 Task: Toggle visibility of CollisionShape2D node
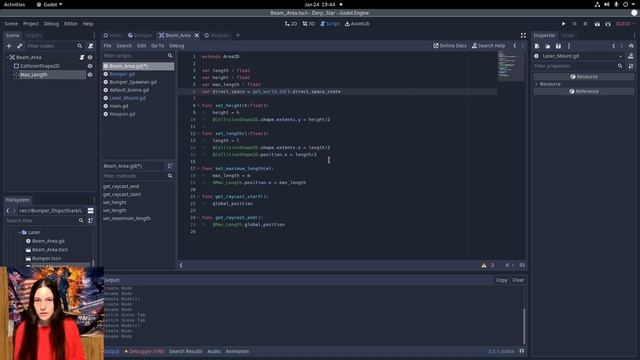coord(90,66)
